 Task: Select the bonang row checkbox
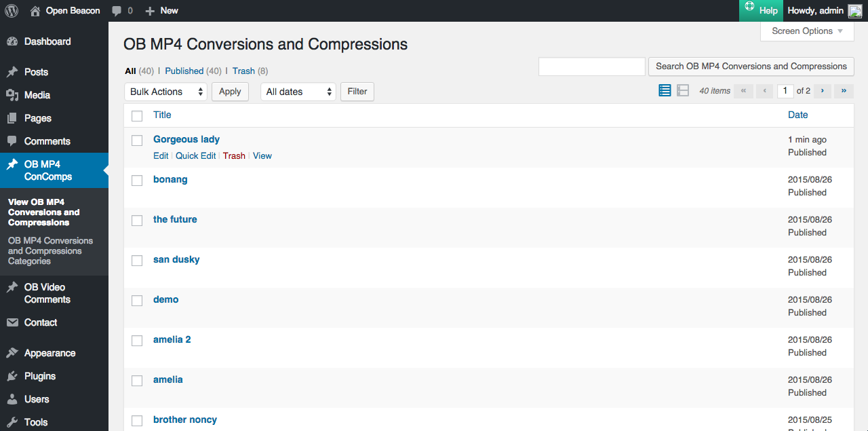click(x=137, y=180)
